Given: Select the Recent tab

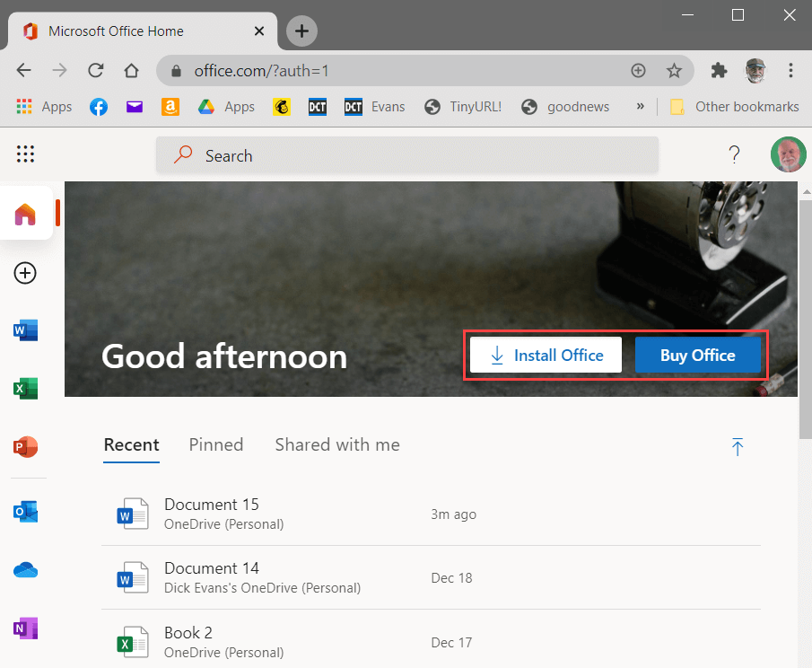Looking at the screenshot, I should (x=132, y=444).
